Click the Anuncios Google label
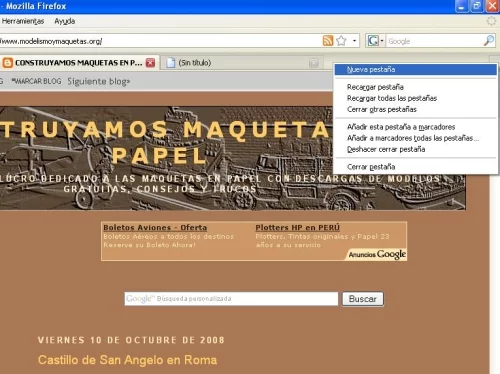 coord(377,254)
